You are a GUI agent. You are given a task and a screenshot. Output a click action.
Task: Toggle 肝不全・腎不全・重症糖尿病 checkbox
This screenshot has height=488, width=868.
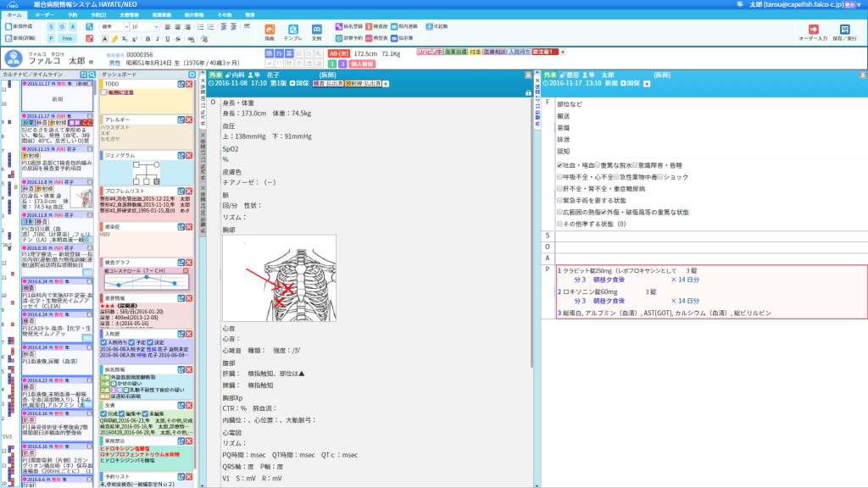click(x=559, y=189)
